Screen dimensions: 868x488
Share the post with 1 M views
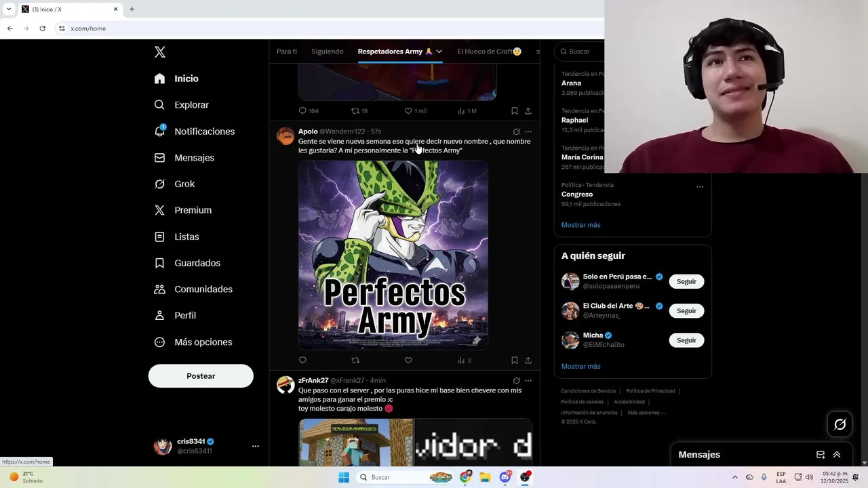click(528, 110)
